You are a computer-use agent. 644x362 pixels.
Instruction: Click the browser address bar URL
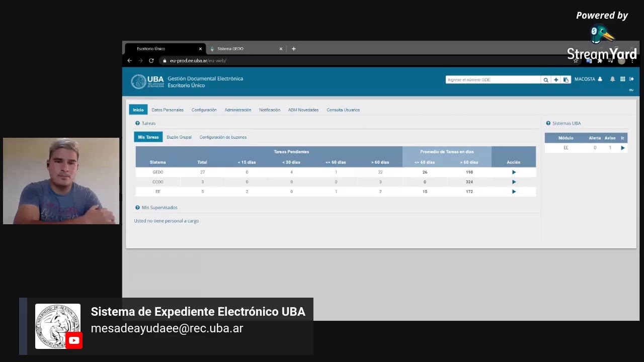pos(198,60)
